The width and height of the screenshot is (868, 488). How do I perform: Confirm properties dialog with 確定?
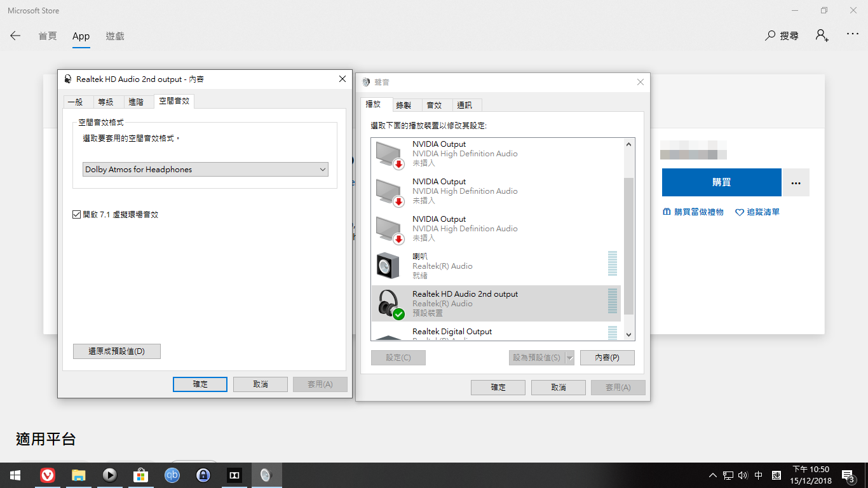point(200,384)
